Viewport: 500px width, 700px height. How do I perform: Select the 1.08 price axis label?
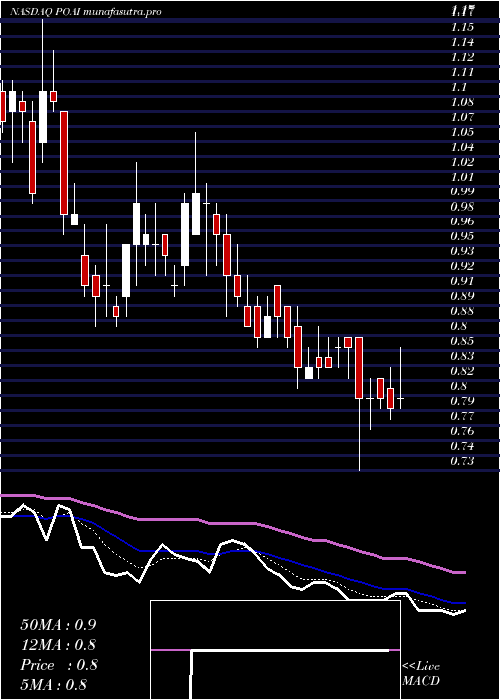click(x=462, y=102)
